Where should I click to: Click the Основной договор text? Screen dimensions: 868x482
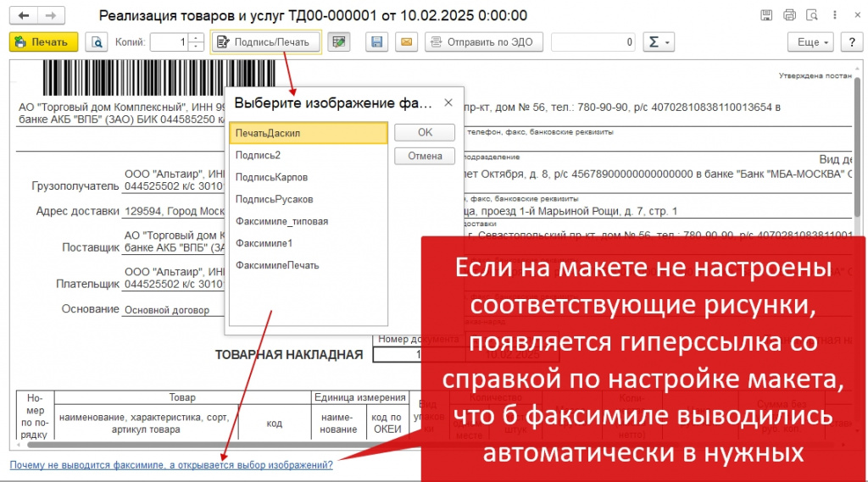[x=167, y=310]
